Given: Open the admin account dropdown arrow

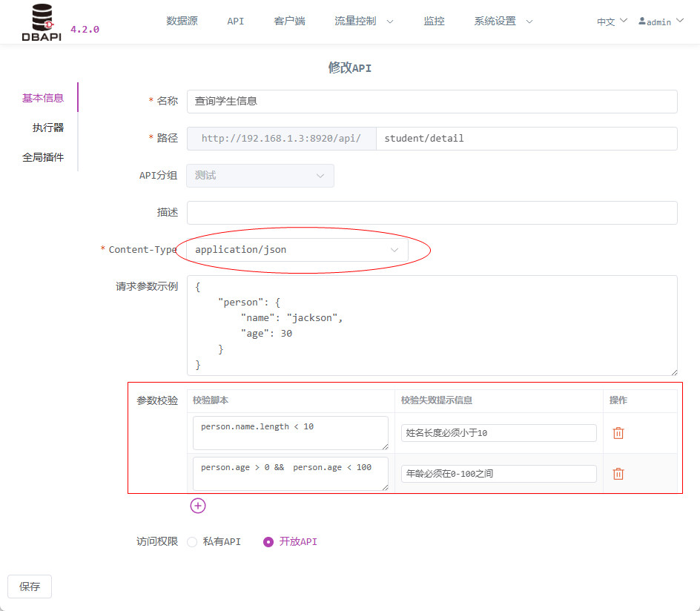Looking at the screenshot, I should 680,21.
